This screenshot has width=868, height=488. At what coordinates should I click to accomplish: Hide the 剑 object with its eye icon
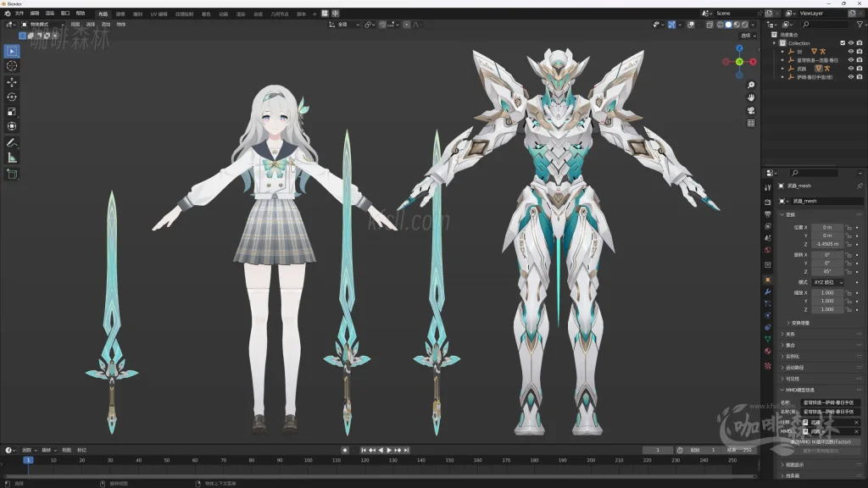click(x=851, y=52)
